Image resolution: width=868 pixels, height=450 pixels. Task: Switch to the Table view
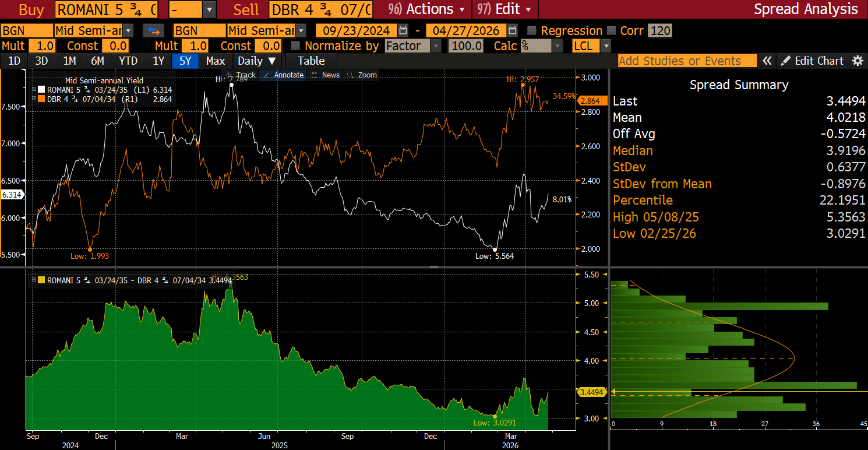click(x=311, y=61)
